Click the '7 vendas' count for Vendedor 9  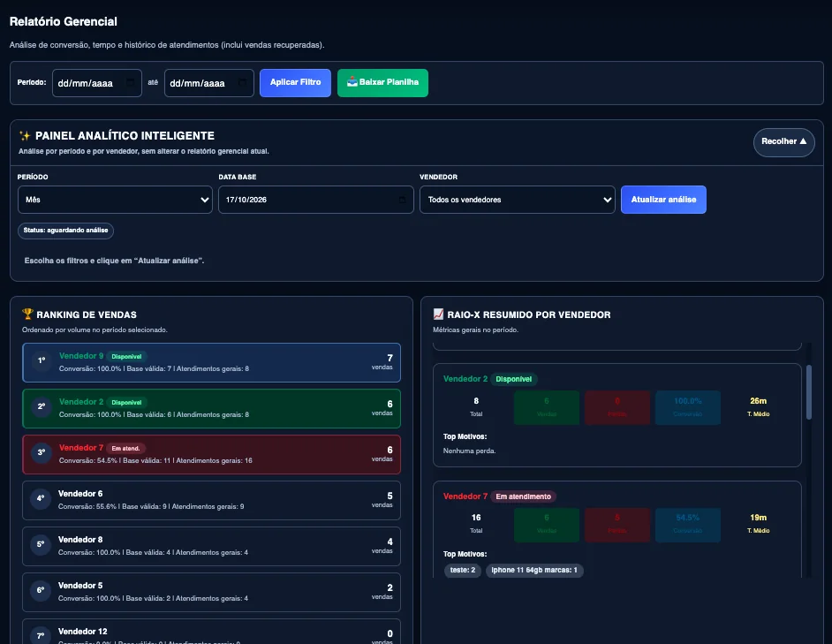tap(382, 361)
